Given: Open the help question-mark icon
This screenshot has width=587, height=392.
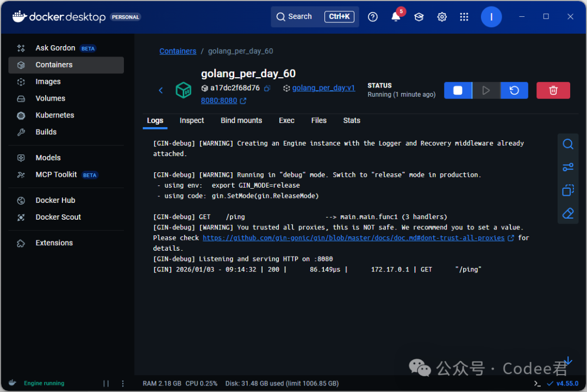Looking at the screenshot, I should click(372, 17).
